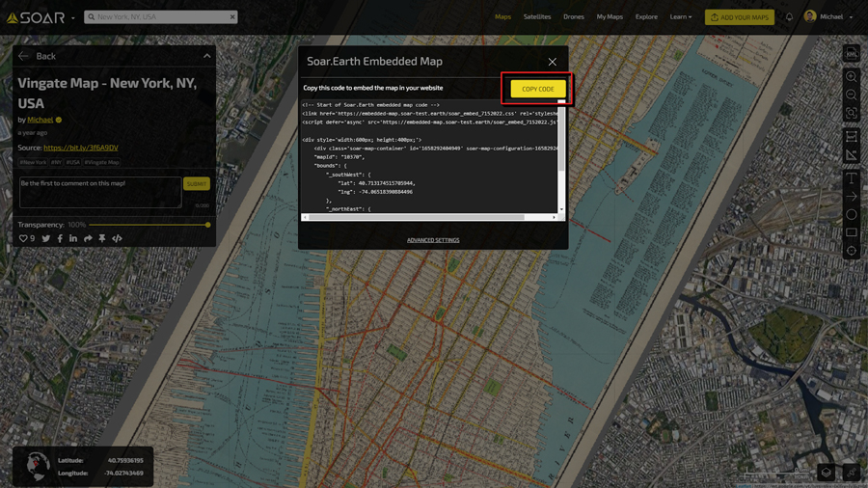Screen dimensions: 868x488
Task: Open author Michael's profile link
Action: [x=41, y=120]
